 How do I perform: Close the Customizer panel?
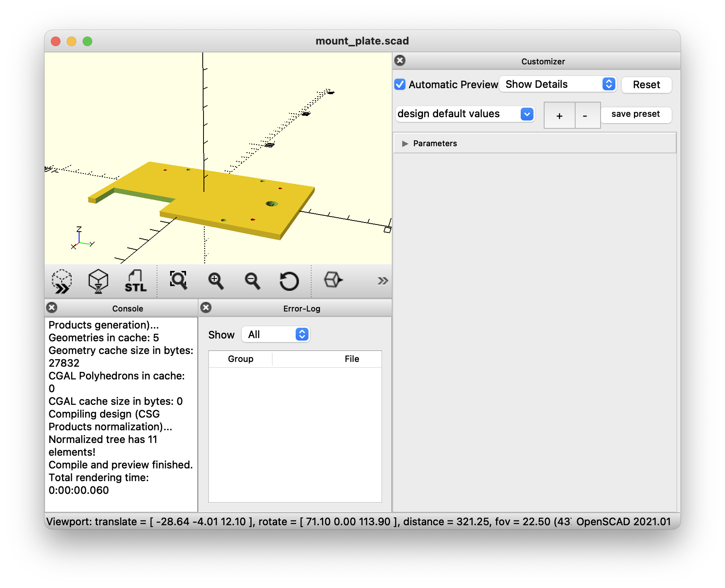(x=400, y=60)
